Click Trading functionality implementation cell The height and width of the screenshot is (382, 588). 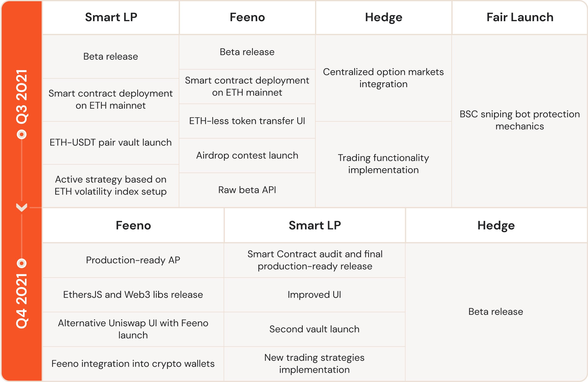[384, 164]
